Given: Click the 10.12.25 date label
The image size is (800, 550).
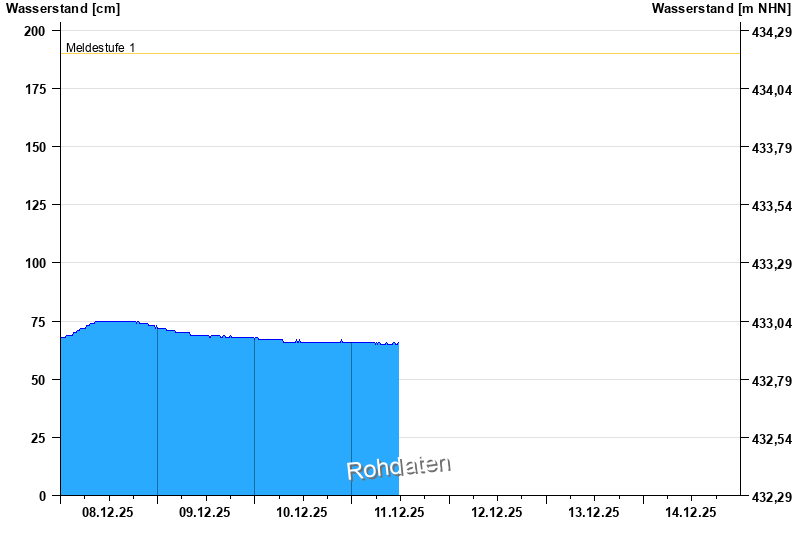Looking at the screenshot, I should 302,512.
